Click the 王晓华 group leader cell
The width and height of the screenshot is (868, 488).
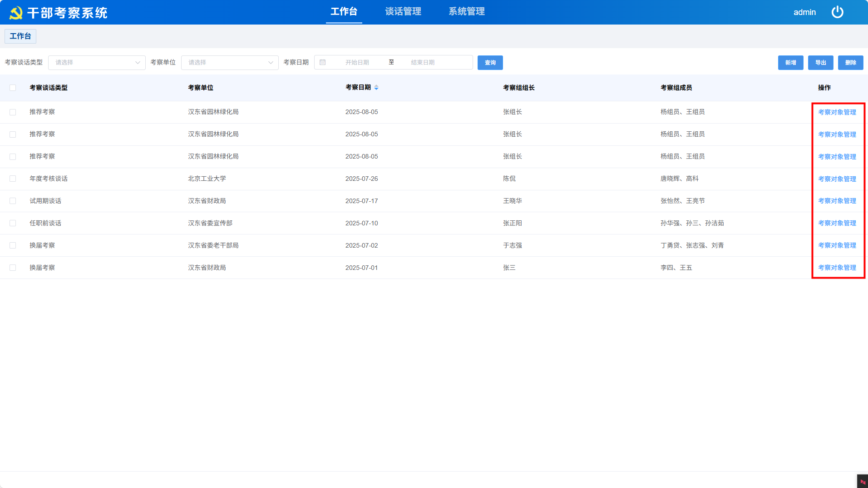coord(513,201)
